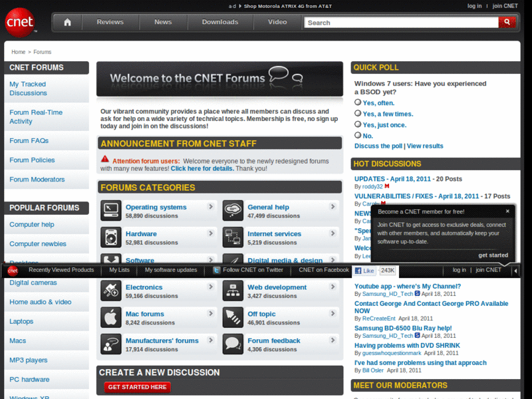Switch to the Reviews tab
This screenshot has height=399, width=532.
pyautogui.click(x=110, y=22)
